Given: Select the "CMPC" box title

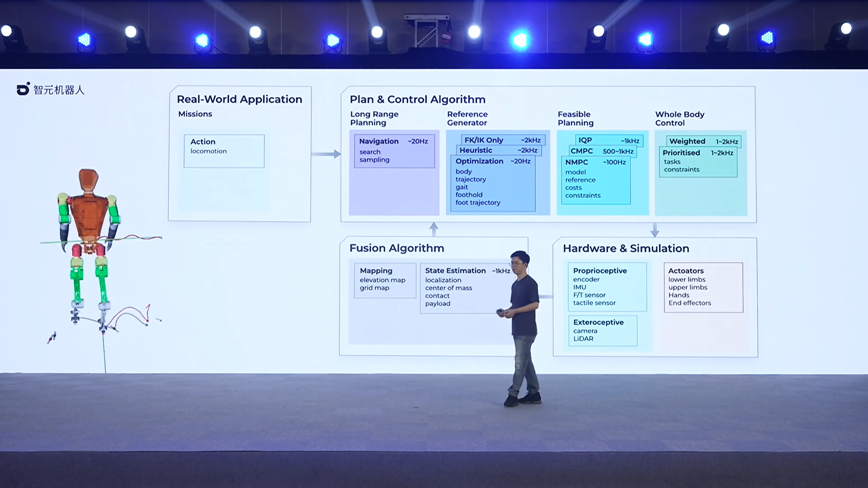Looking at the screenshot, I should pos(581,151).
